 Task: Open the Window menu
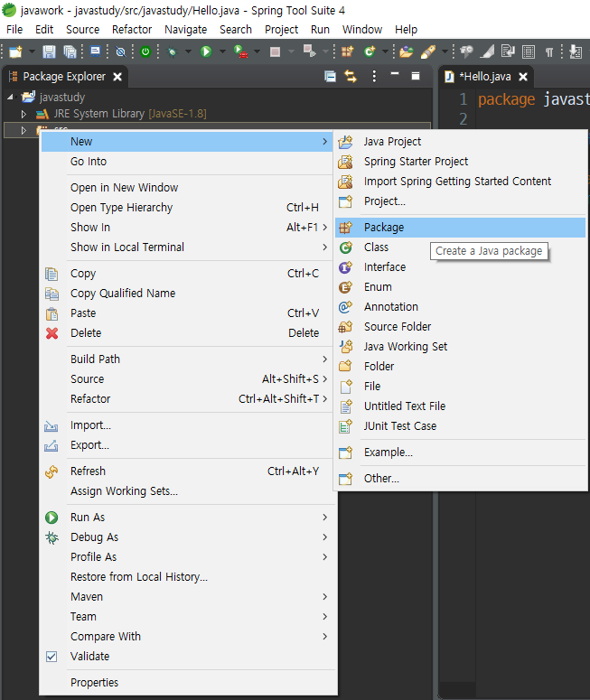(362, 30)
